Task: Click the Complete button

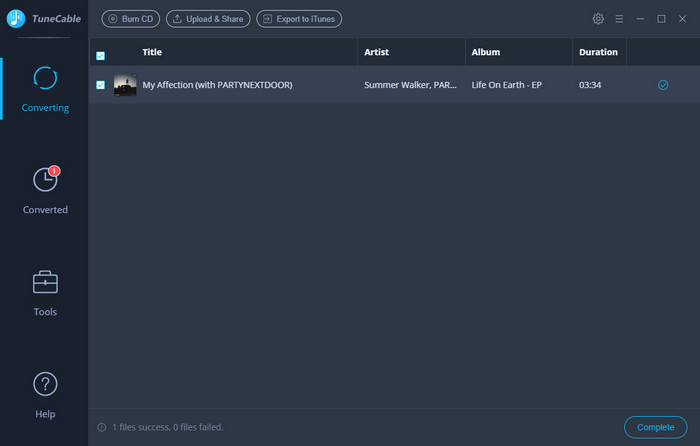Action: pos(655,427)
